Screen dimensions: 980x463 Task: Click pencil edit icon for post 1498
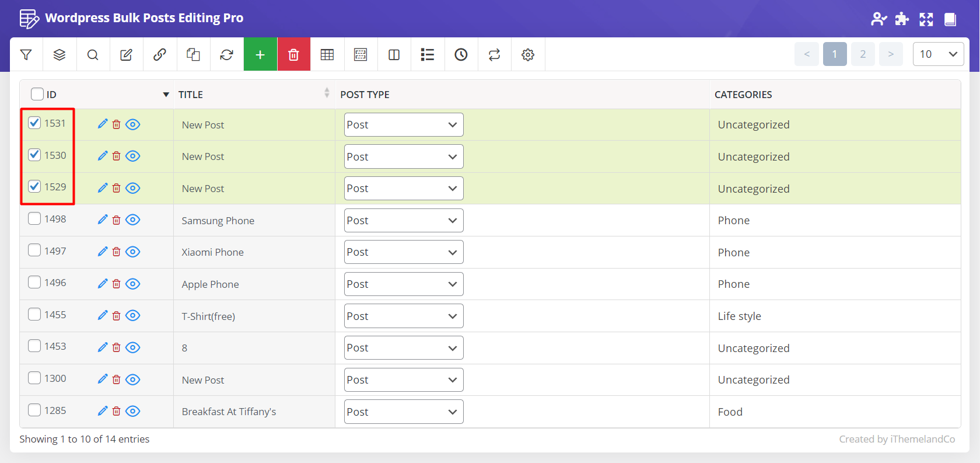click(103, 220)
